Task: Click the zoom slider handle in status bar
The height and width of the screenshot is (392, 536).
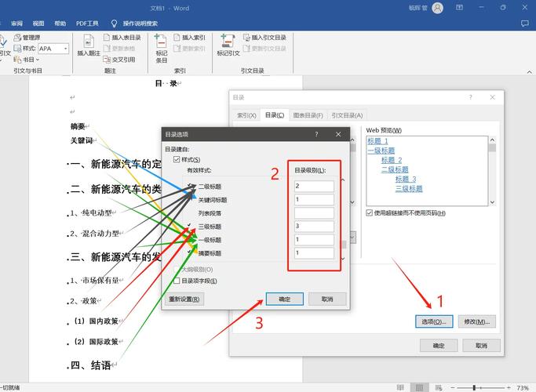Action: [x=474, y=387]
